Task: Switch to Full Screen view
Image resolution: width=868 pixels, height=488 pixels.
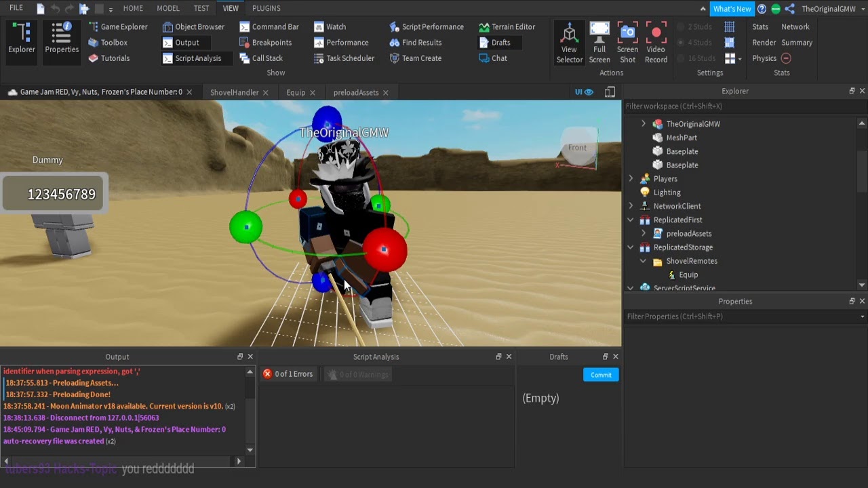Action: point(599,43)
